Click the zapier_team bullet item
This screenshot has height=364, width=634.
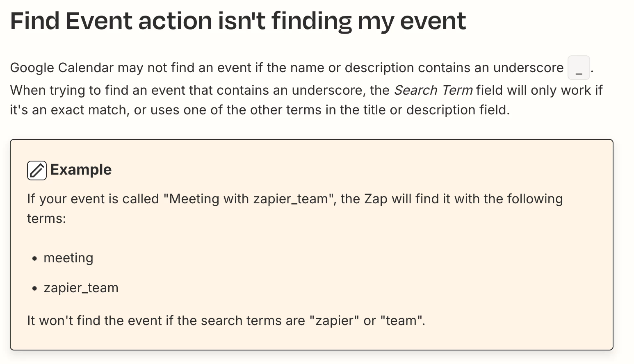(x=81, y=288)
